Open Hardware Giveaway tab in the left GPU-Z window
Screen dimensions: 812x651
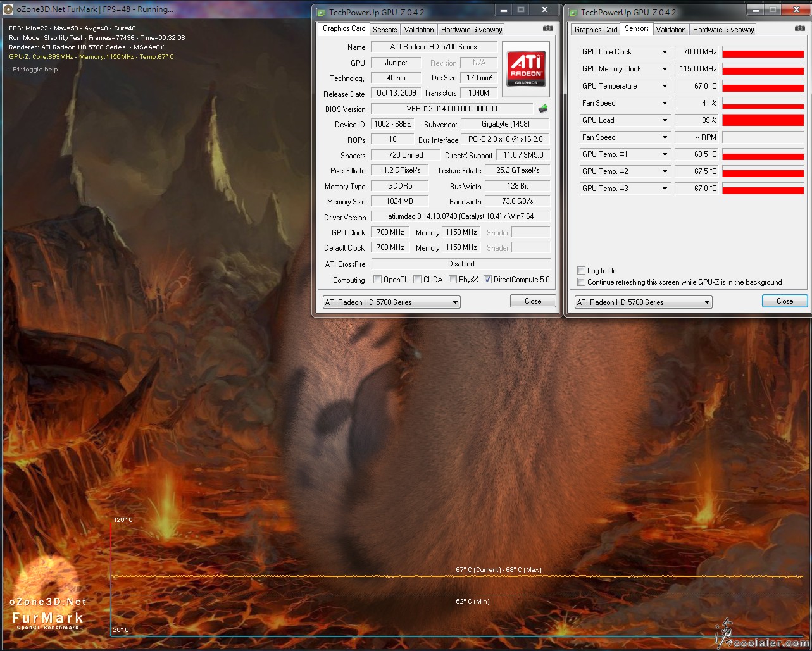[x=472, y=30]
